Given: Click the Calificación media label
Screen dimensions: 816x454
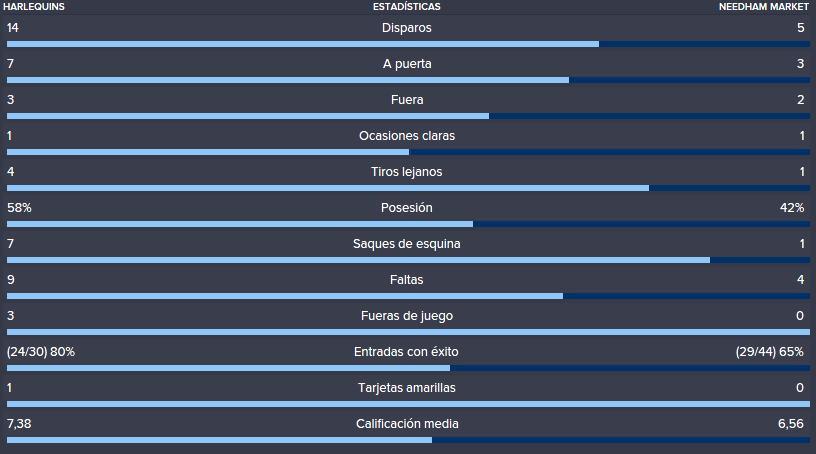Looking at the screenshot, I should pos(407,424).
